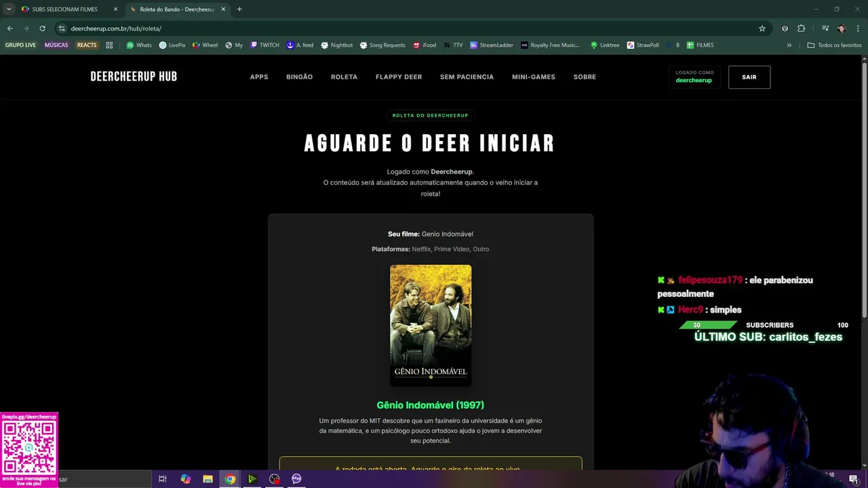Image resolution: width=868 pixels, height=488 pixels.
Task: Open the Song Requests bookmark
Action: 382,45
